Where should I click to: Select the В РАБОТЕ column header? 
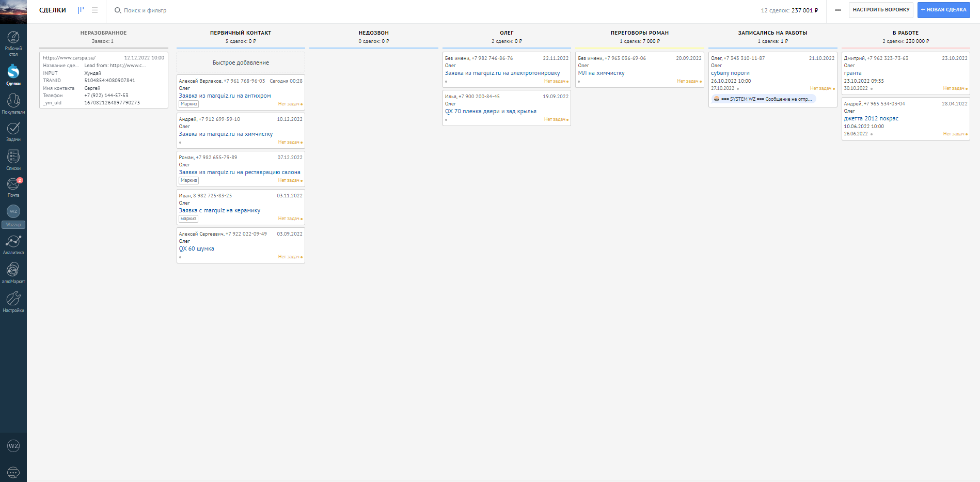point(905,33)
